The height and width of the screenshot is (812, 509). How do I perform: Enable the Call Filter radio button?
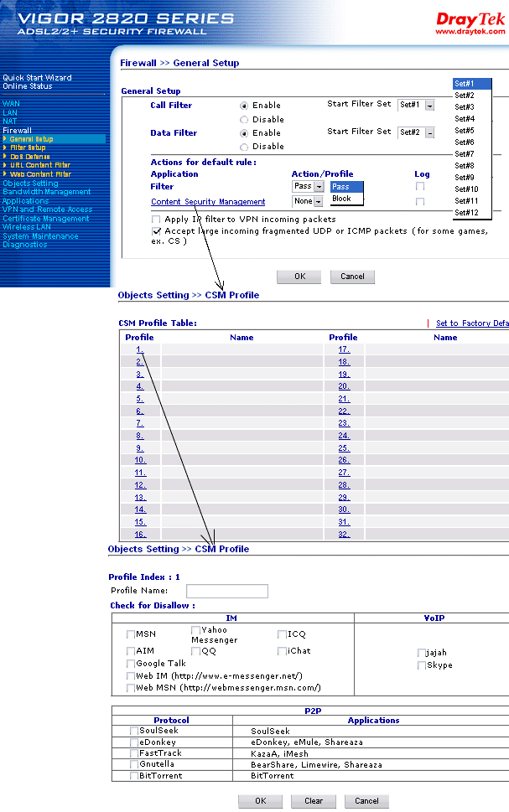pos(244,106)
